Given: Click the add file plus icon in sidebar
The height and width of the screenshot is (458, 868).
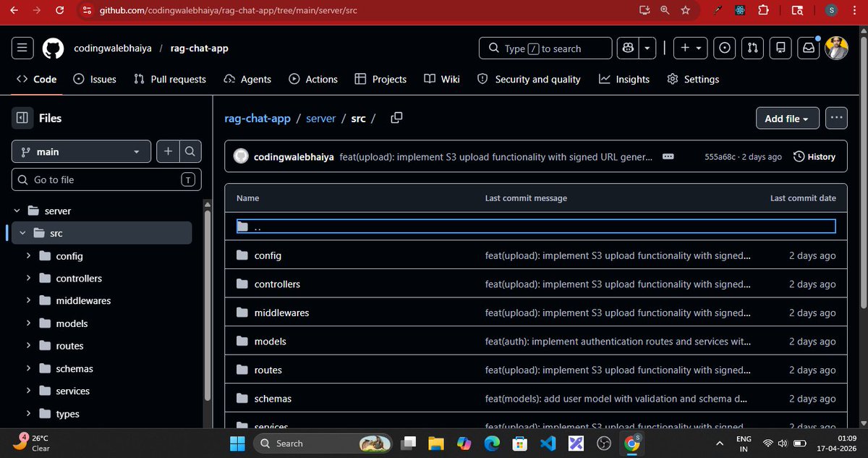Looking at the screenshot, I should [168, 151].
